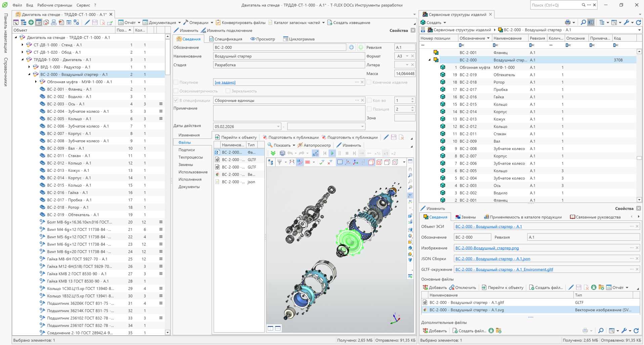
Task: Click the green download icon in main files toolbar
Action: click(x=594, y=287)
